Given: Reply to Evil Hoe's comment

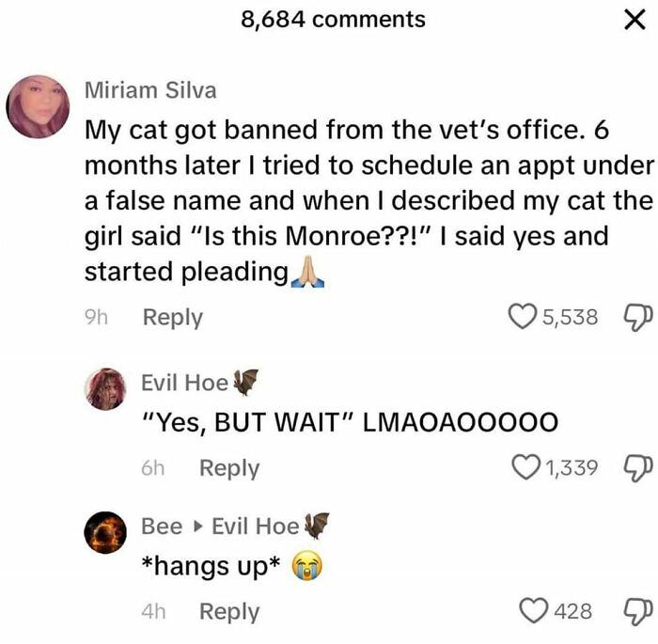Looking at the screenshot, I should pyautogui.click(x=229, y=468).
